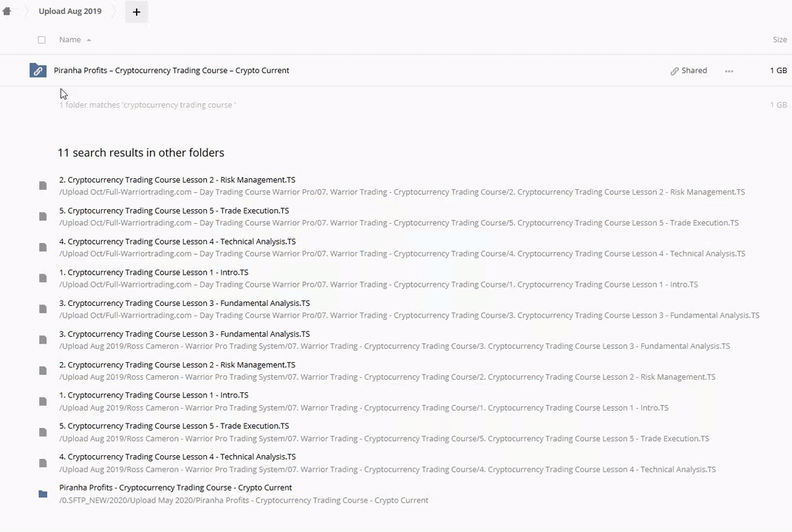Sort by Name column header
Viewport: 792px width, 532px height.
click(x=69, y=40)
